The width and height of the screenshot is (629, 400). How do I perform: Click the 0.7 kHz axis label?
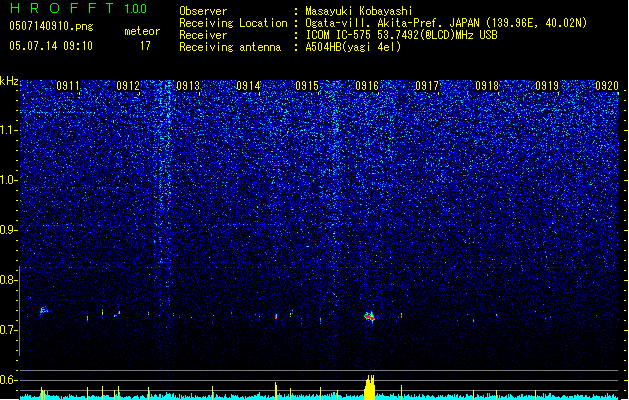tap(8, 330)
